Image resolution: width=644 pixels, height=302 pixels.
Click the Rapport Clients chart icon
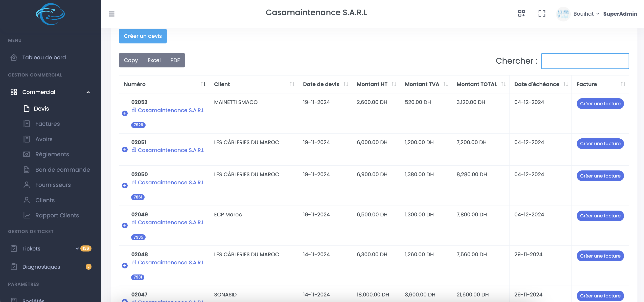(27, 215)
